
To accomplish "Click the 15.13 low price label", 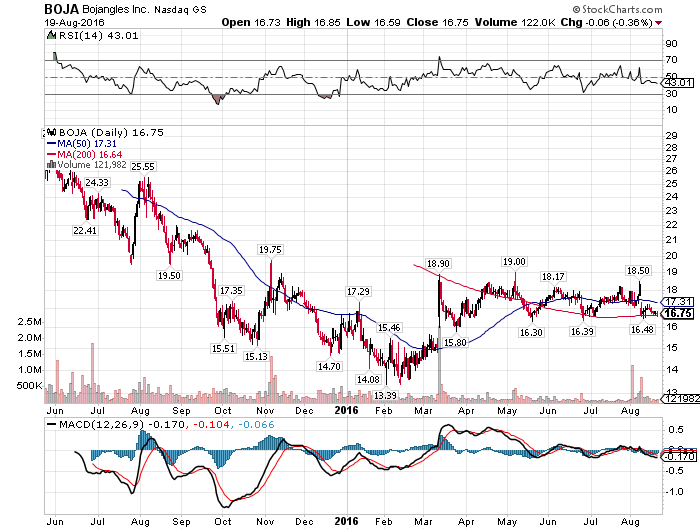I will coord(256,356).
